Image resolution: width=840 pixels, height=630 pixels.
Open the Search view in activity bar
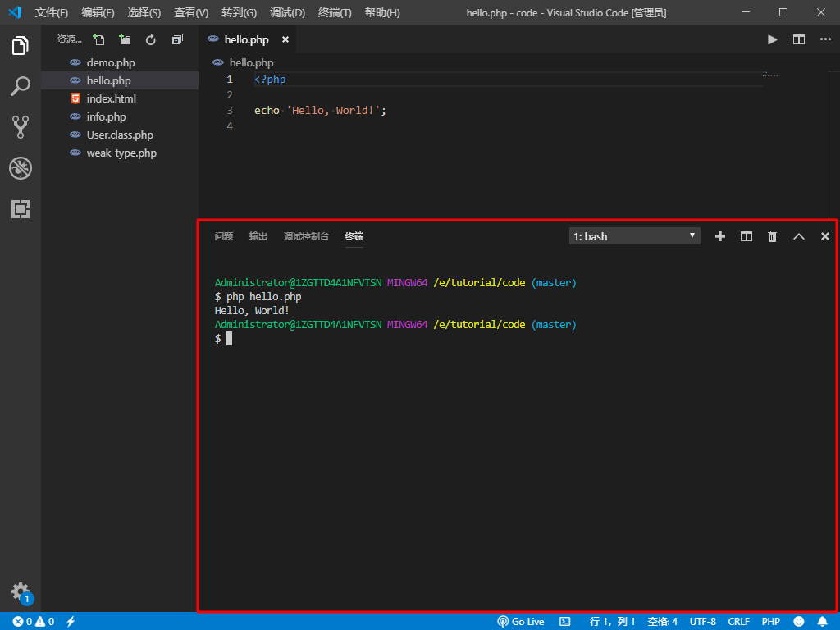point(21,86)
